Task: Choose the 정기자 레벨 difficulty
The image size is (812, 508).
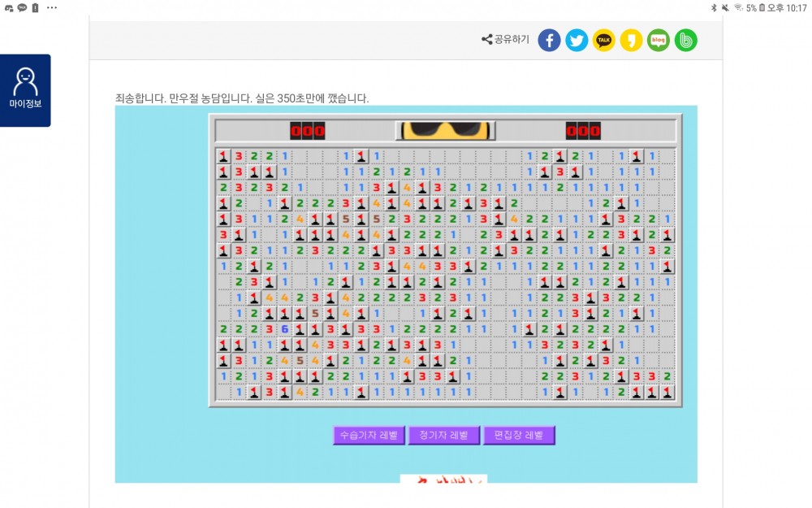Action: (444, 436)
